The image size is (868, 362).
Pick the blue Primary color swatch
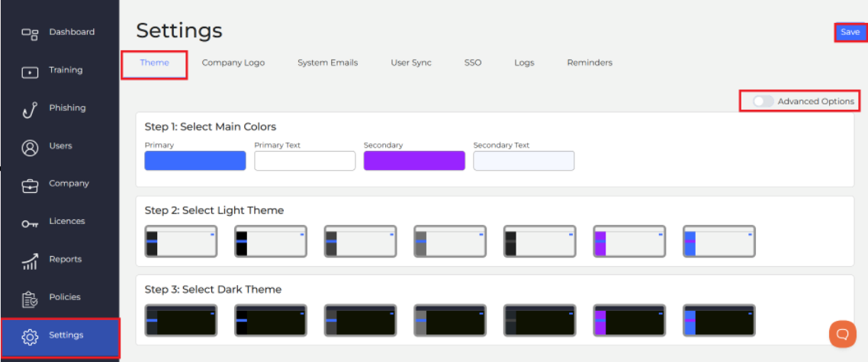195,161
